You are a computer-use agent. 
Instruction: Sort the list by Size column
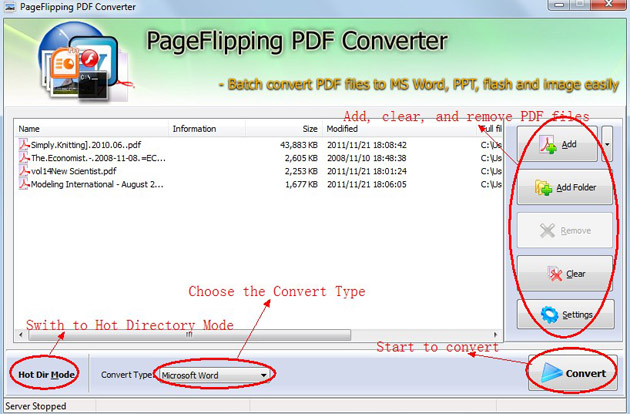point(284,129)
